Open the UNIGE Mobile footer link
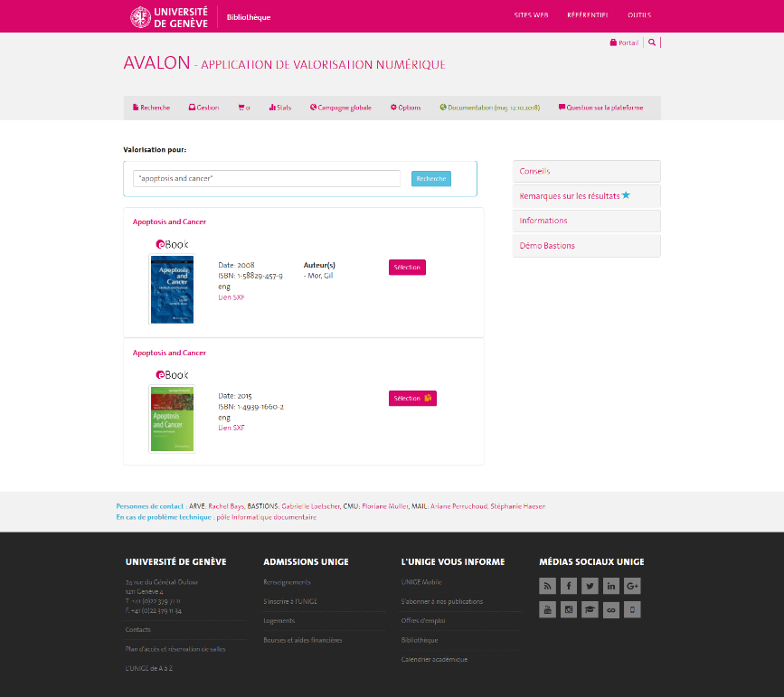 (421, 582)
